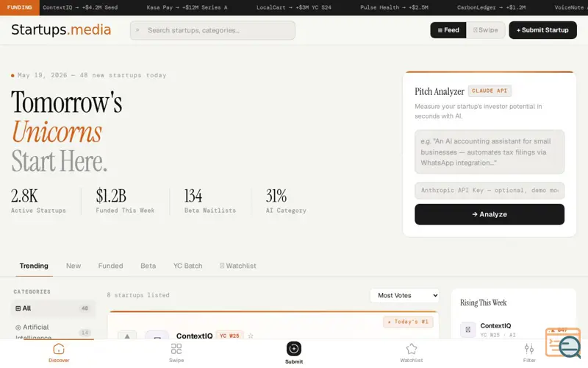The image size is (588, 368).
Task: Select the Funded tab
Action: point(111,266)
